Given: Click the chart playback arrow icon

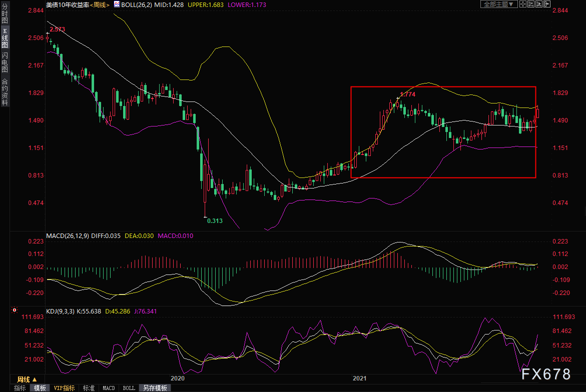Looking at the screenshot, I should tap(539, 4).
